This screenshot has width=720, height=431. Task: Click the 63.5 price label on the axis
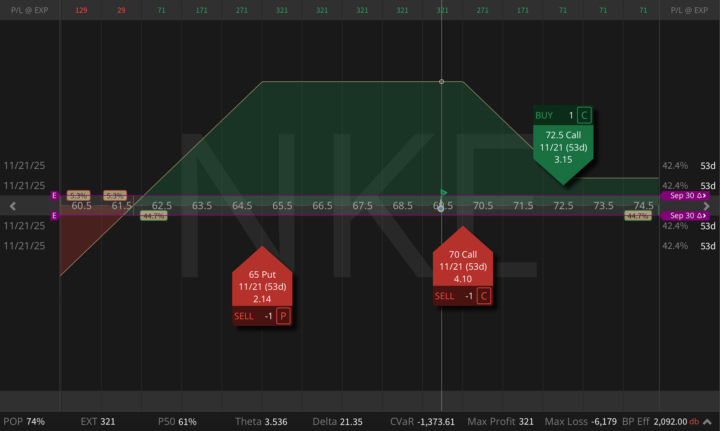[x=202, y=206]
